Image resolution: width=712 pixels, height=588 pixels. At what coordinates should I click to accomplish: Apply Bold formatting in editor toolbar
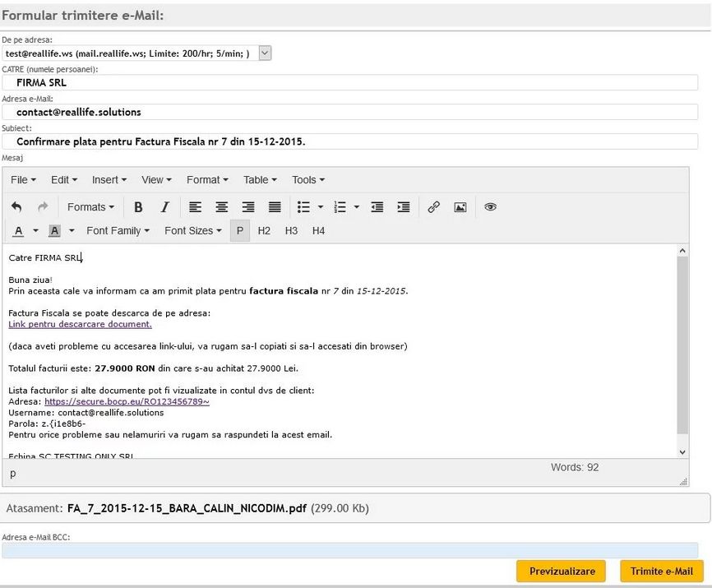(x=138, y=207)
